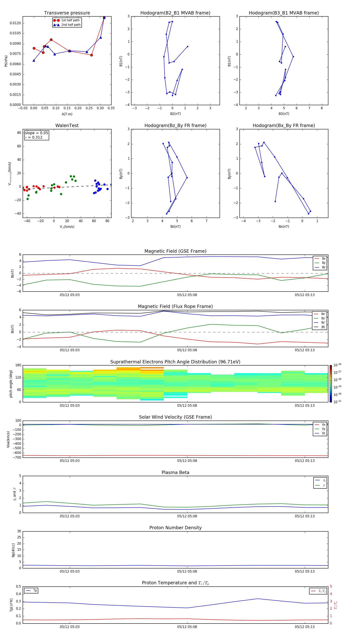The width and height of the screenshot is (351, 644).
Task: Click the 'Bz(nT)' x-axis label
Action: point(175,227)
